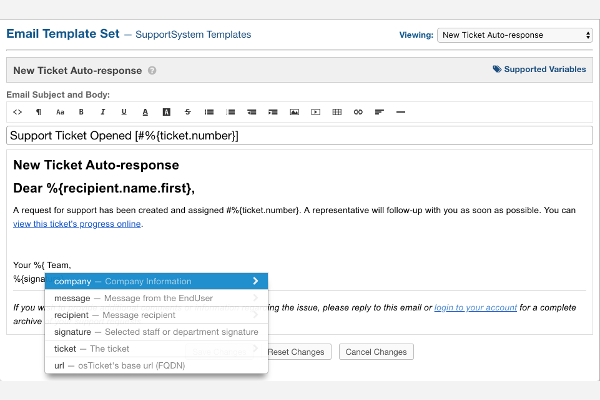Toggle HTML source code view
600x400 pixels.
(17, 112)
